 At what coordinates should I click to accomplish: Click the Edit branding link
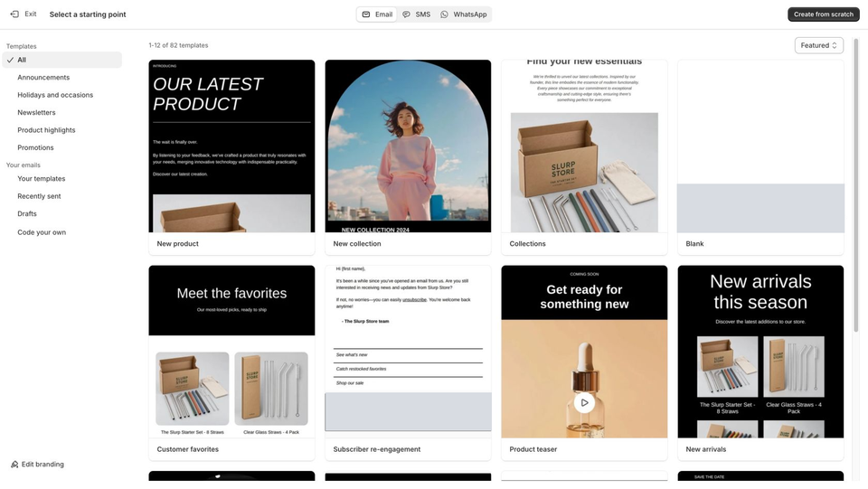pyautogui.click(x=37, y=464)
